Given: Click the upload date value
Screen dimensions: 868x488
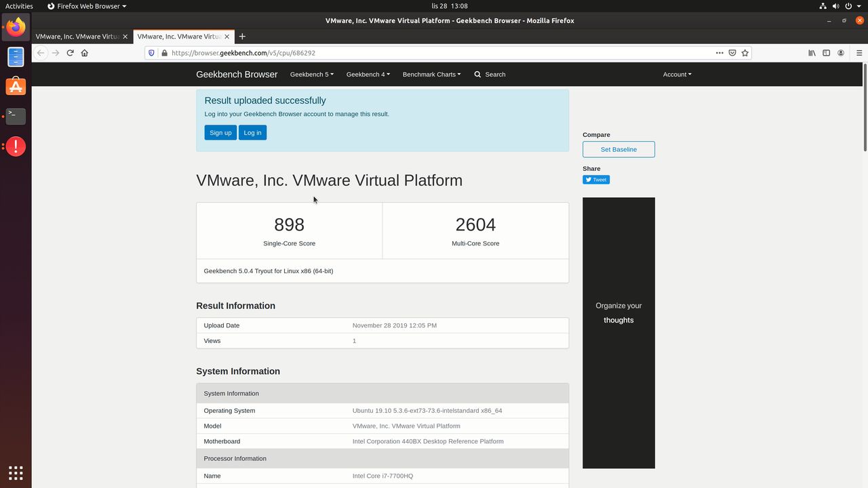Looking at the screenshot, I should point(395,325).
